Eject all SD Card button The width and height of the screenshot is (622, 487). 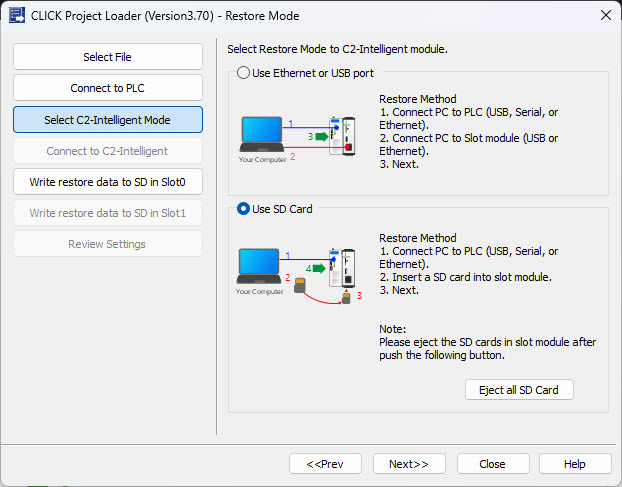pos(519,390)
